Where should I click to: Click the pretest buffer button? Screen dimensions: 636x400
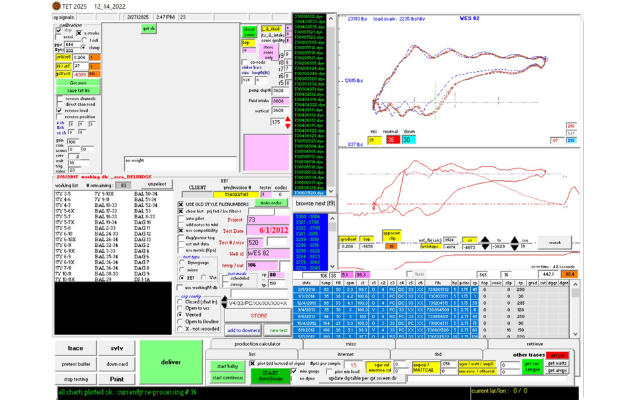click(75, 364)
